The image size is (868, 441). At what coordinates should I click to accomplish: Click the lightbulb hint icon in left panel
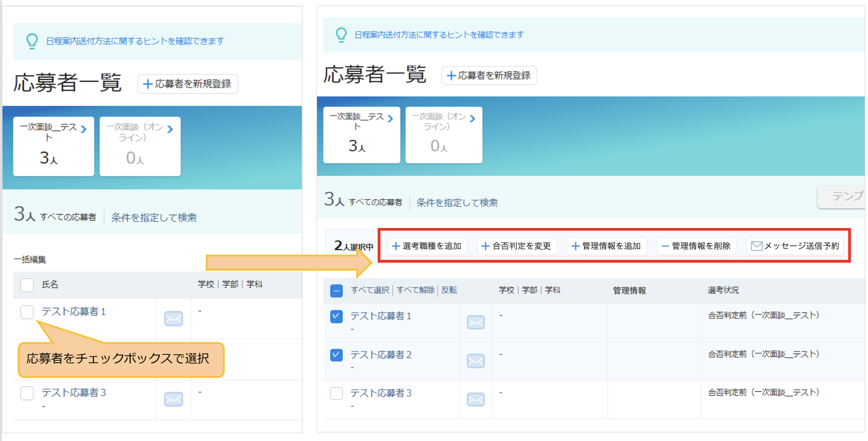[32, 41]
